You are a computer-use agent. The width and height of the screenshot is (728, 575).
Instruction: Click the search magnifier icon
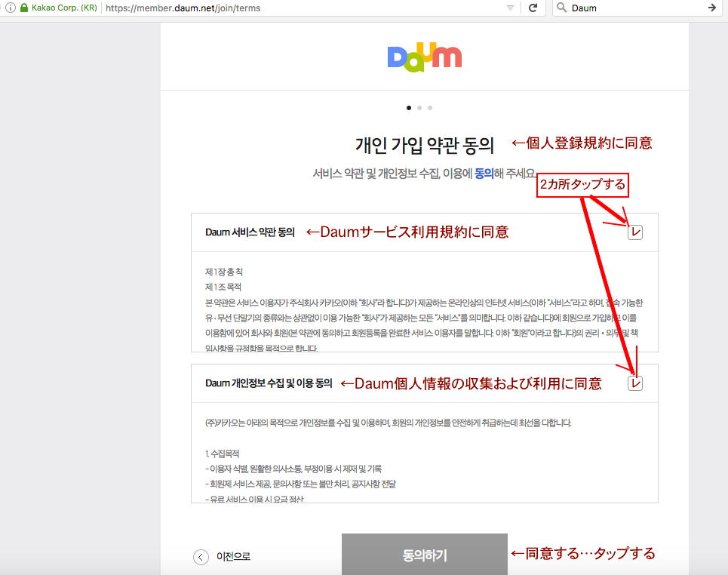[561, 8]
